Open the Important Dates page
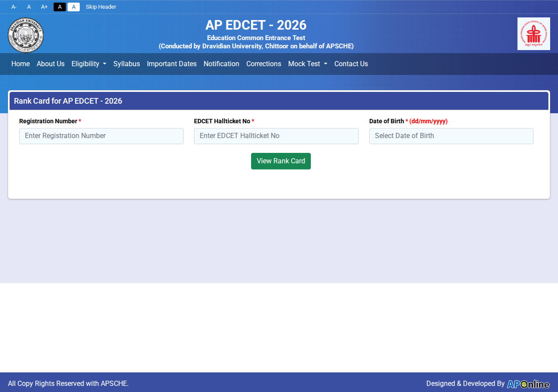Screen dimensions: 558x392 (172, 64)
